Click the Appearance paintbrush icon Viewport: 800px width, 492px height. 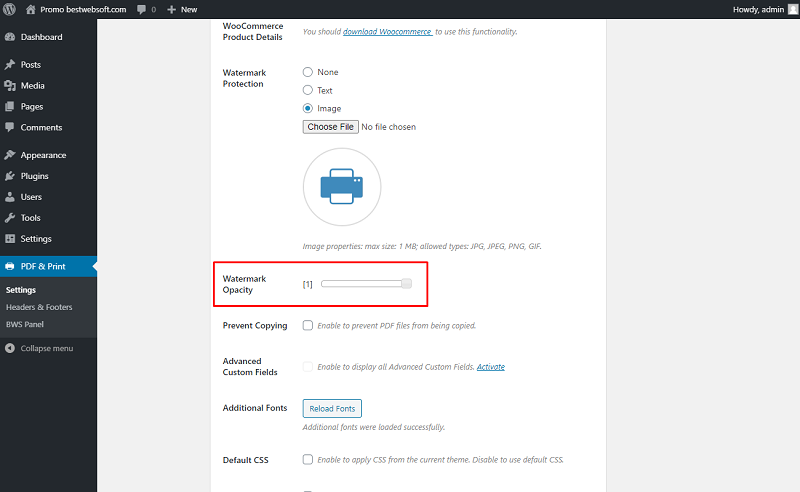pos(10,155)
